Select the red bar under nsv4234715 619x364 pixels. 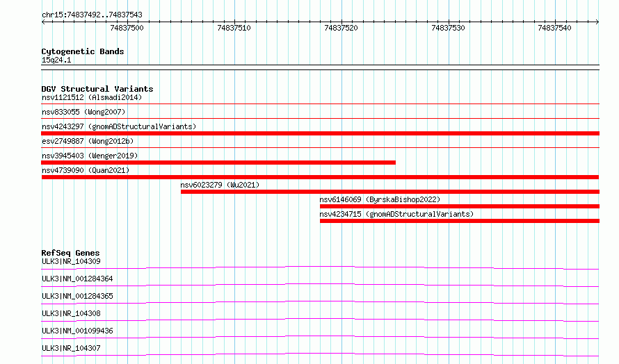coord(460,221)
